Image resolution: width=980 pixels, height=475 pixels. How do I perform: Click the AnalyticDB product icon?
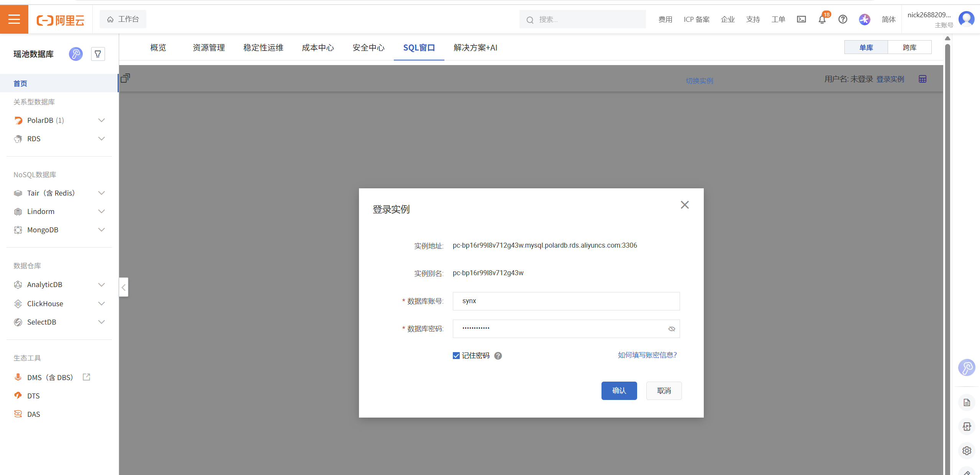pyautogui.click(x=18, y=285)
